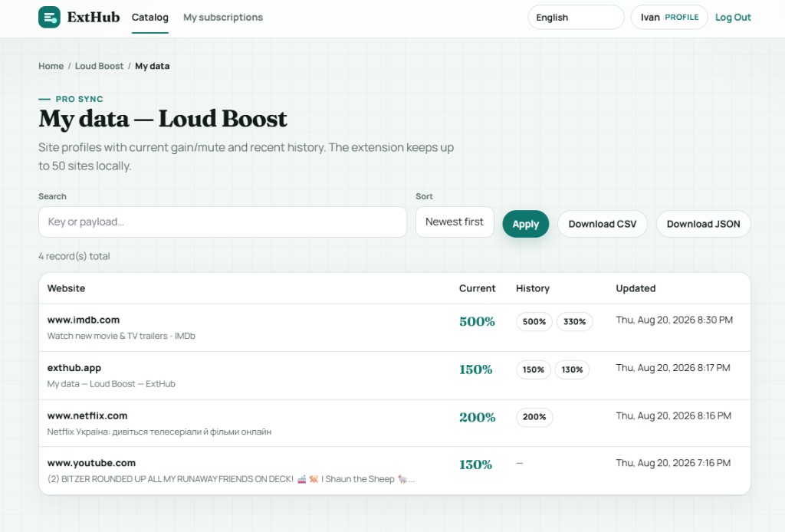Select the www.netflix.com website name
This screenshot has height=532, width=785.
87,416
